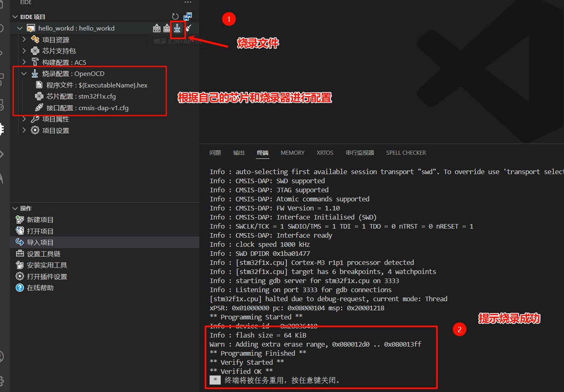564x392 pixels.
Task: Click terminal text "clock speed 1000 kHz"
Action: [x=273, y=244]
